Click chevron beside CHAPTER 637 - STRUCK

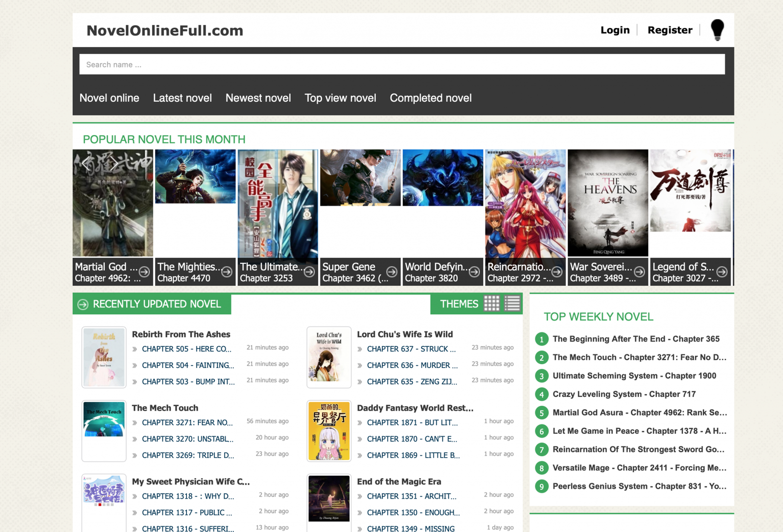360,349
